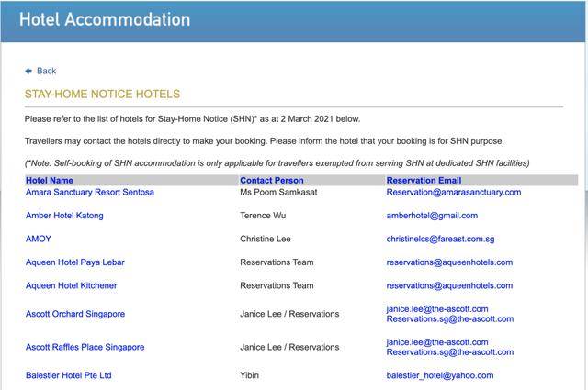Email christinelcs@fareast.com.sg
Viewport: 588px width, 390px height.
pyautogui.click(x=440, y=239)
